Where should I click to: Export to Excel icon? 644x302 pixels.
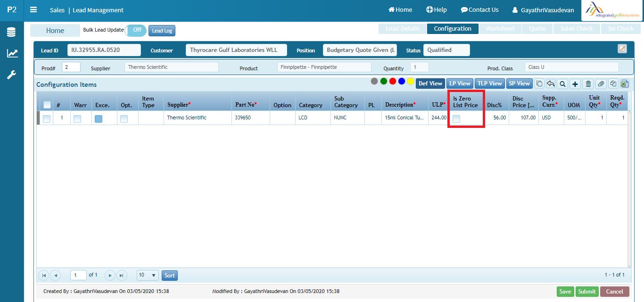[624, 84]
